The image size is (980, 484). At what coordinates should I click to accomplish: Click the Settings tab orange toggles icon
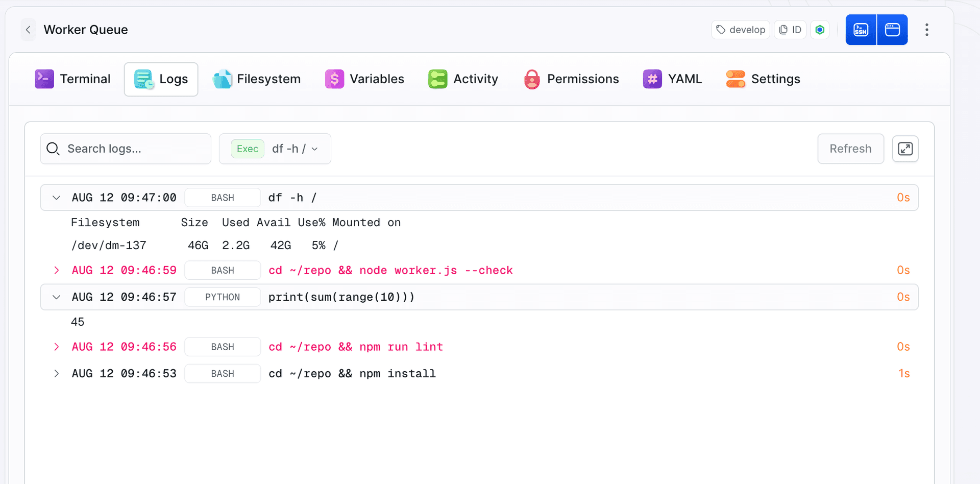(736, 79)
